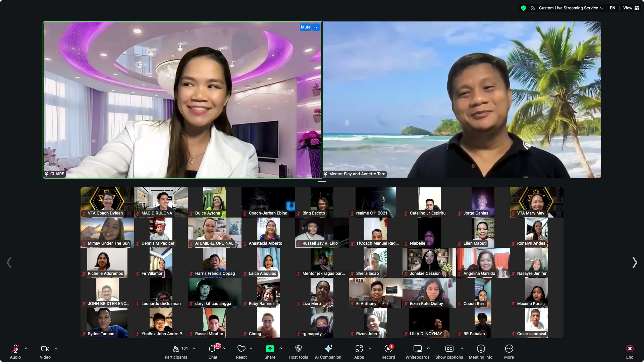Screen dimensions: 644x362
Task: Open Whiteboards
Action: click(417, 351)
